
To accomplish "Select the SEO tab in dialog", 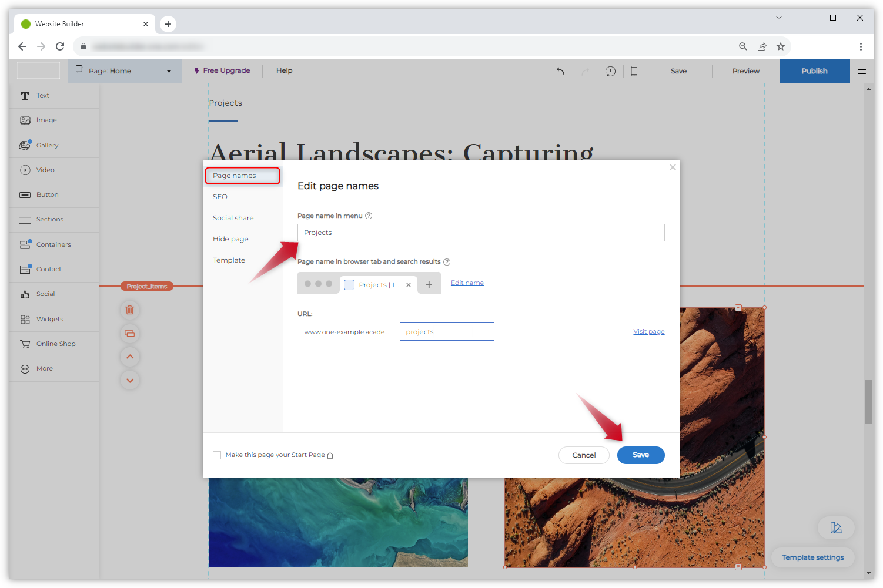I will pyautogui.click(x=220, y=197).
